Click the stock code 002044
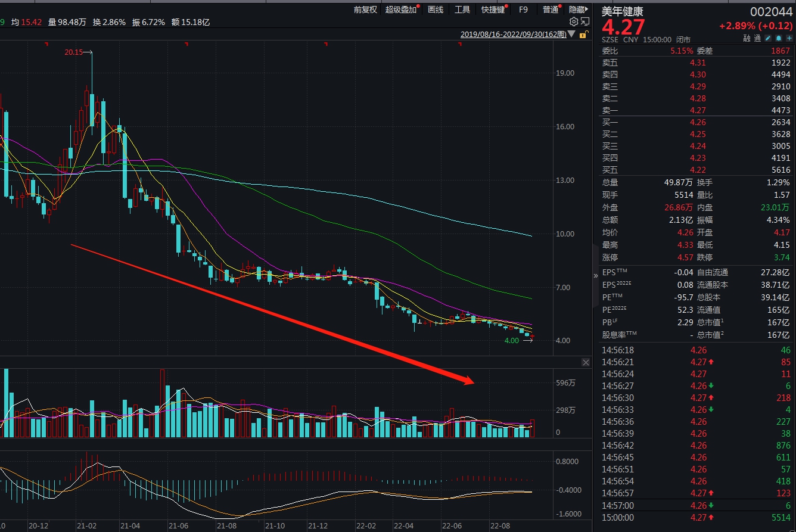Image resolution: width=796 pixels, height=532 pixels. point(772,12)
